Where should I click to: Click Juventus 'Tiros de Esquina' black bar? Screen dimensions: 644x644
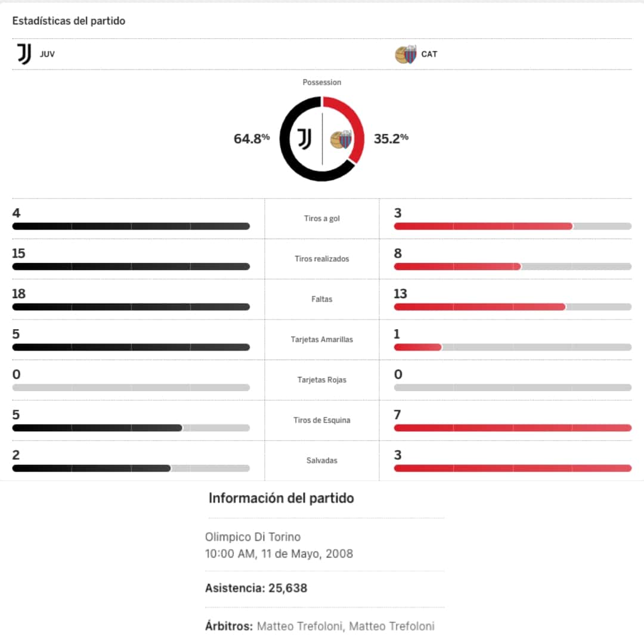[97, 428]
